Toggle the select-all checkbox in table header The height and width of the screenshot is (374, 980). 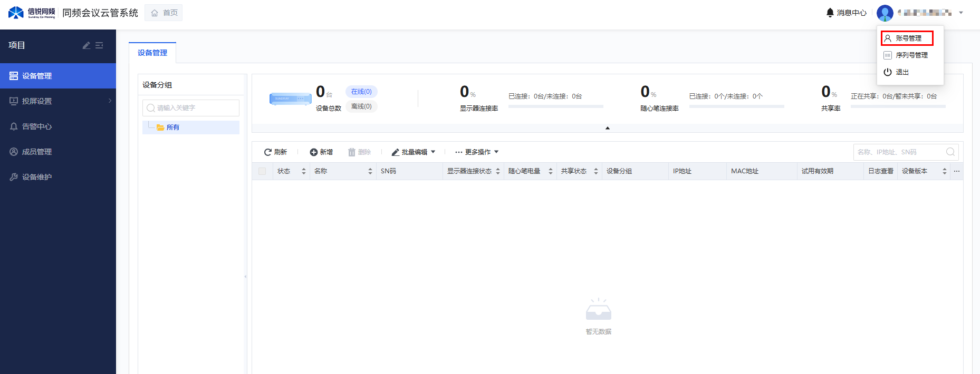pos(262,171)
